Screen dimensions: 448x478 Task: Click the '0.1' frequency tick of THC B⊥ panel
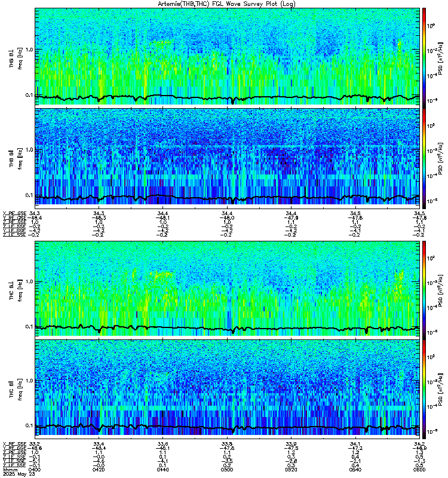point(29,326)
